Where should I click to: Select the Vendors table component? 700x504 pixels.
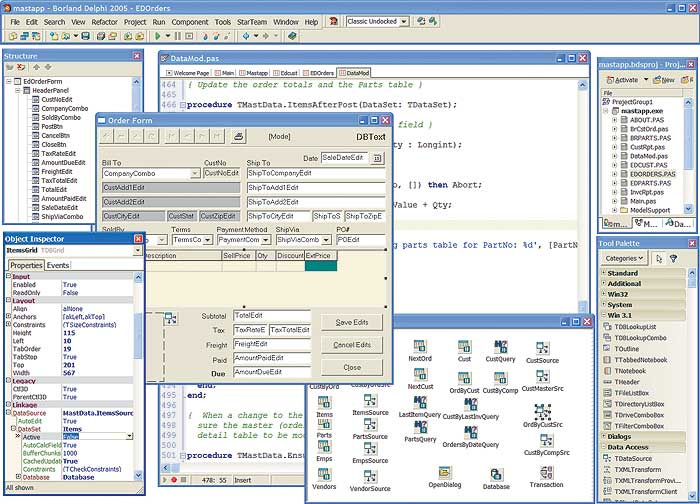(324, 475)
